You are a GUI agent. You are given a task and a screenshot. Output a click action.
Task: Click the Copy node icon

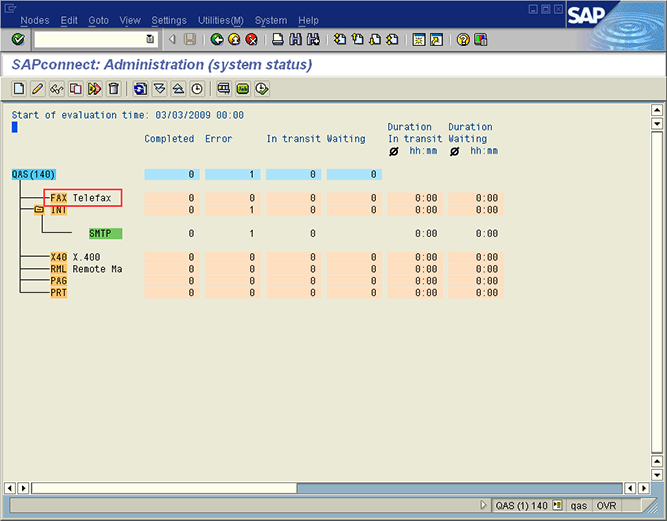click(75, 89)
